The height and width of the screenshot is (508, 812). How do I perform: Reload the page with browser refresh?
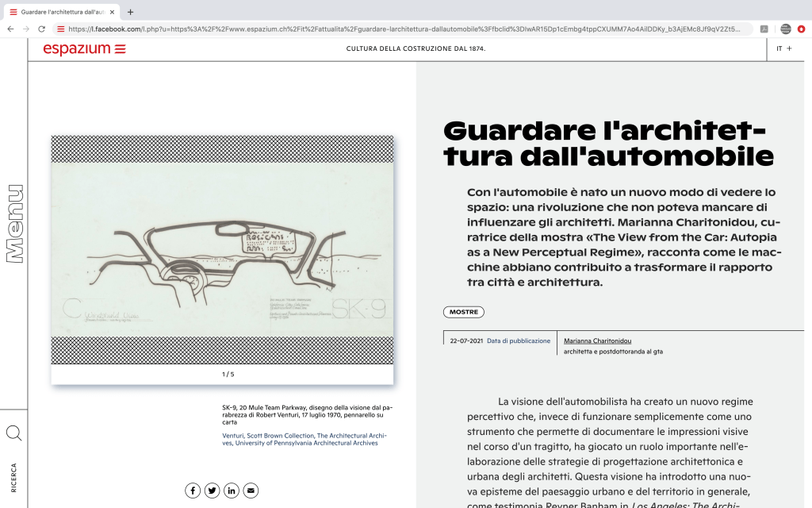pos(41,29)
